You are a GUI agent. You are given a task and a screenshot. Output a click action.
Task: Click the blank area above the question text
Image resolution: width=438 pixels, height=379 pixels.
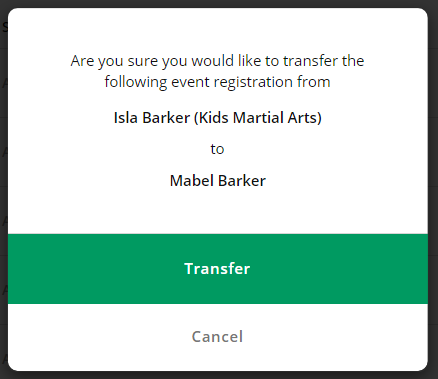click(218, 30)
